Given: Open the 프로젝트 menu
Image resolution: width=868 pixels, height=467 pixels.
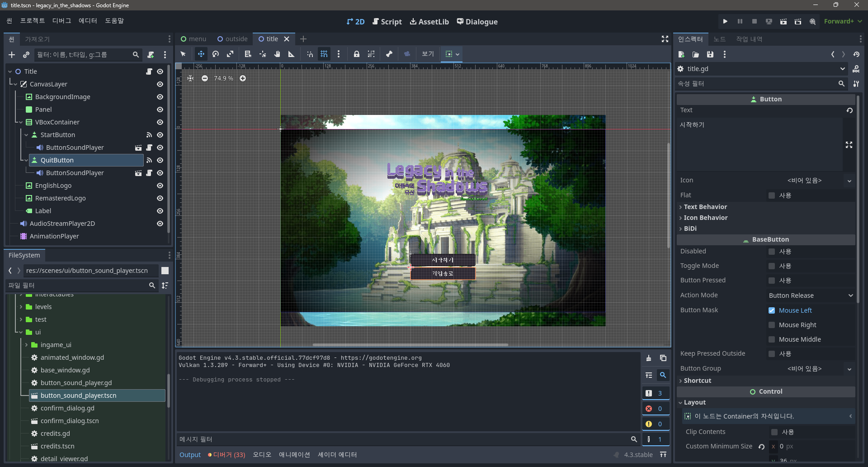Looking at the screenshot, I should click(33, 21).
